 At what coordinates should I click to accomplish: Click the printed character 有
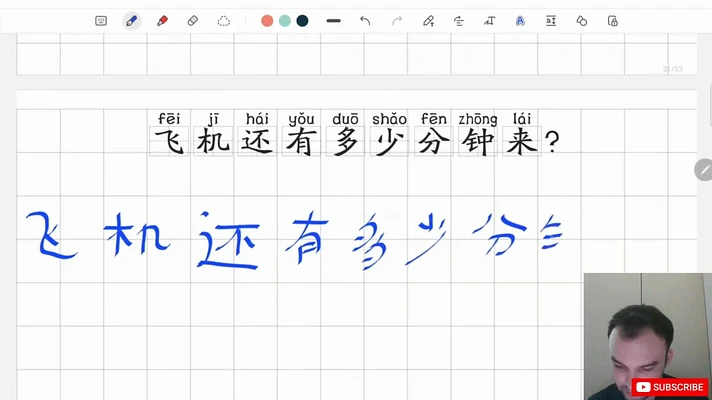[301, 142]
